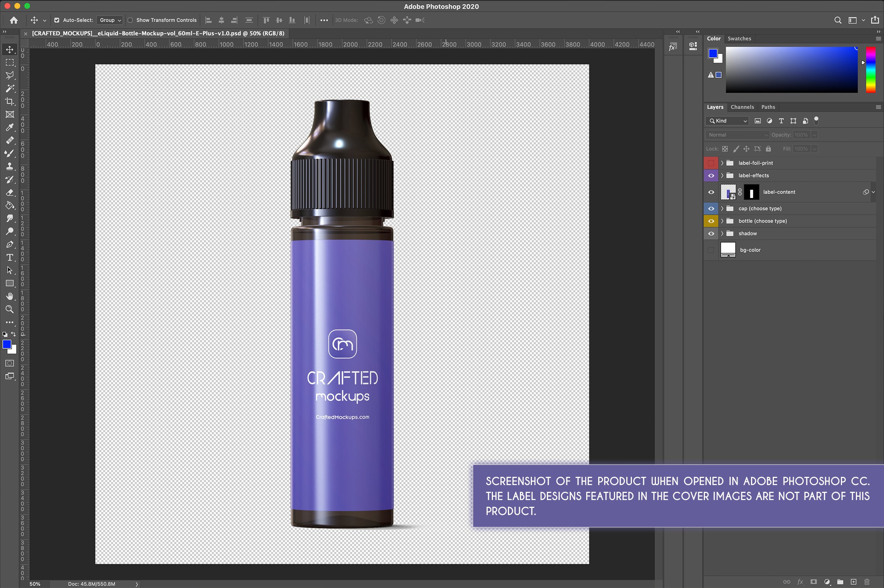Image resolution: width=884 pixels, height=588 pixels.
Task: Open the Normal blend mode dropdown
Action: 737,135
